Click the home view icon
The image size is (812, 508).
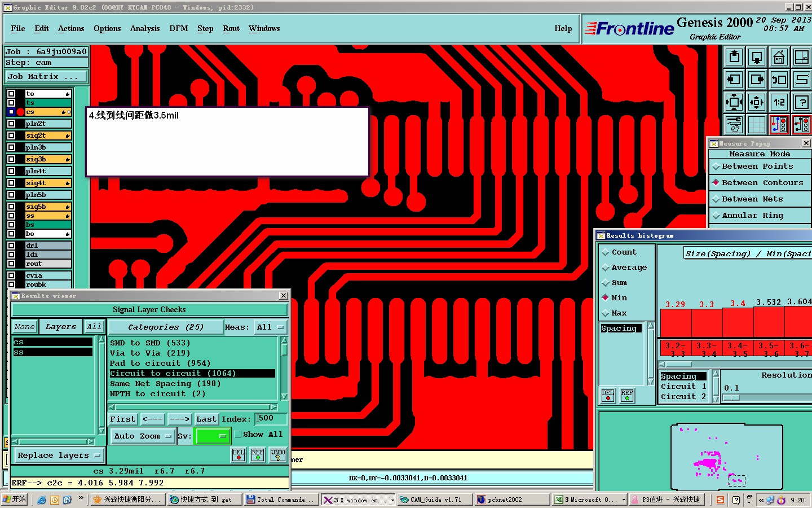point(779,57)
